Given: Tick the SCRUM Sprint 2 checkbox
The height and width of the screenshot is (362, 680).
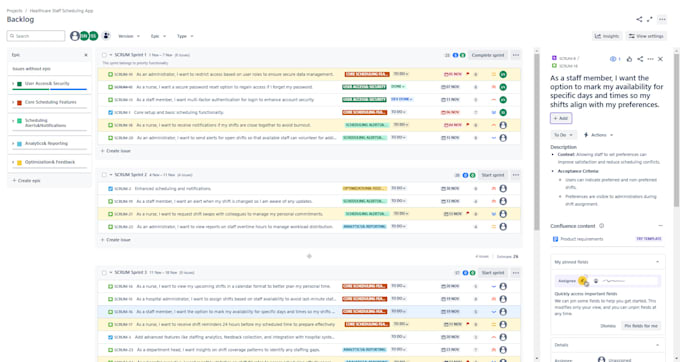Looking at the screenshot, I should 104,175.
